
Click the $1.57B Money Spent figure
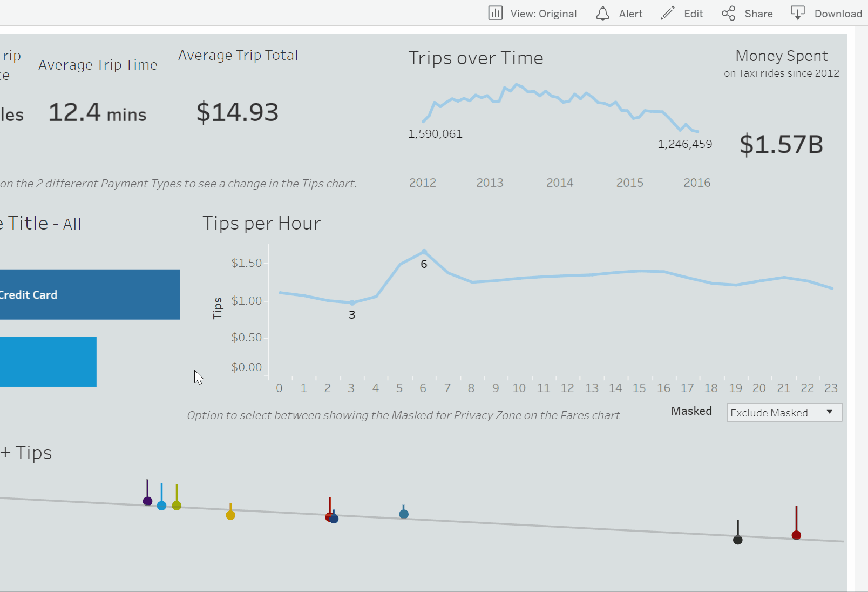(781, 144)
